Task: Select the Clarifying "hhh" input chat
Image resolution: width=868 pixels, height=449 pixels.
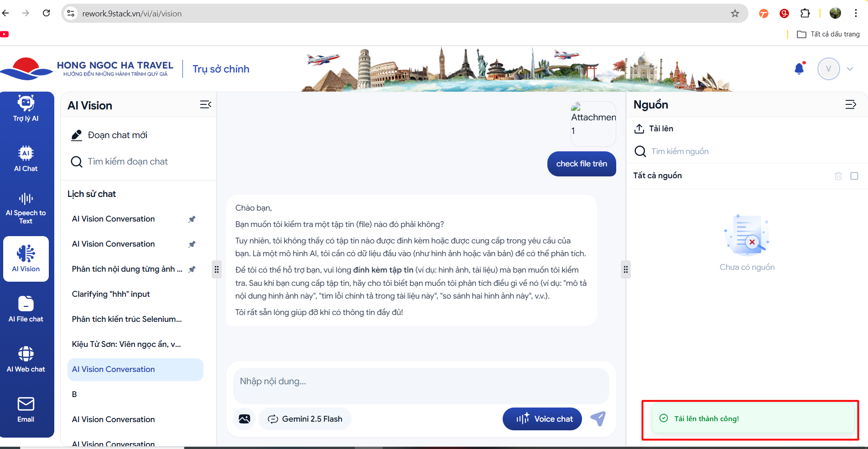Action: pos(111,294)
